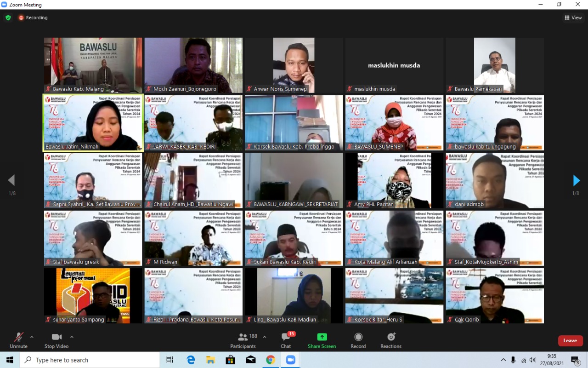Unmute the microphone
588x368 pixels.
[18, 340]
